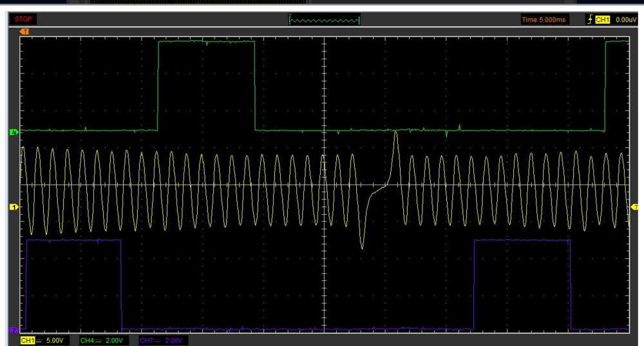Click the 0.00uV trigger level value

625,20
